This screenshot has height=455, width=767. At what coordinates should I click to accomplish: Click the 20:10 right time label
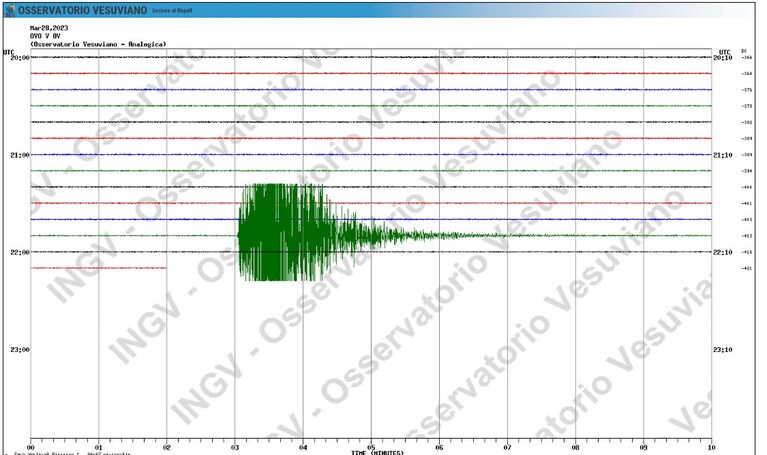coord(722,58)
